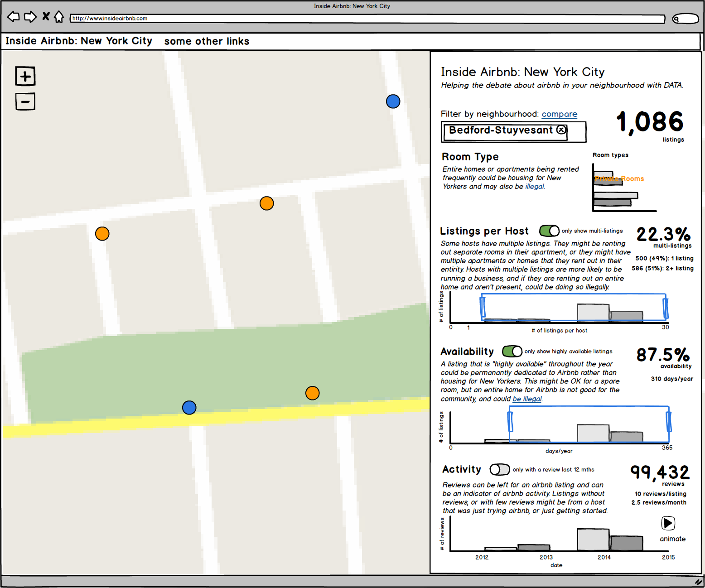Follow the illegal link under Room Type
This screenshot has height=588, width=705.
535,187
